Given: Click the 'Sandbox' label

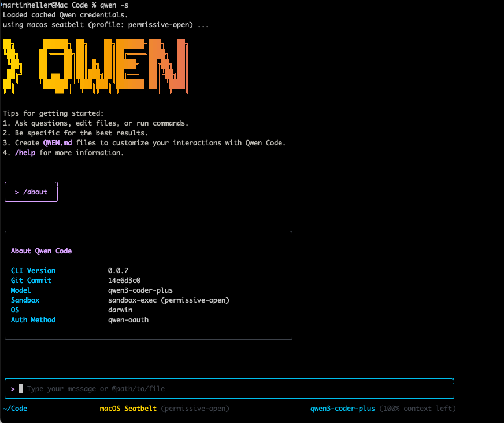Looking at the screenshot, I should (x=25, y=300).
